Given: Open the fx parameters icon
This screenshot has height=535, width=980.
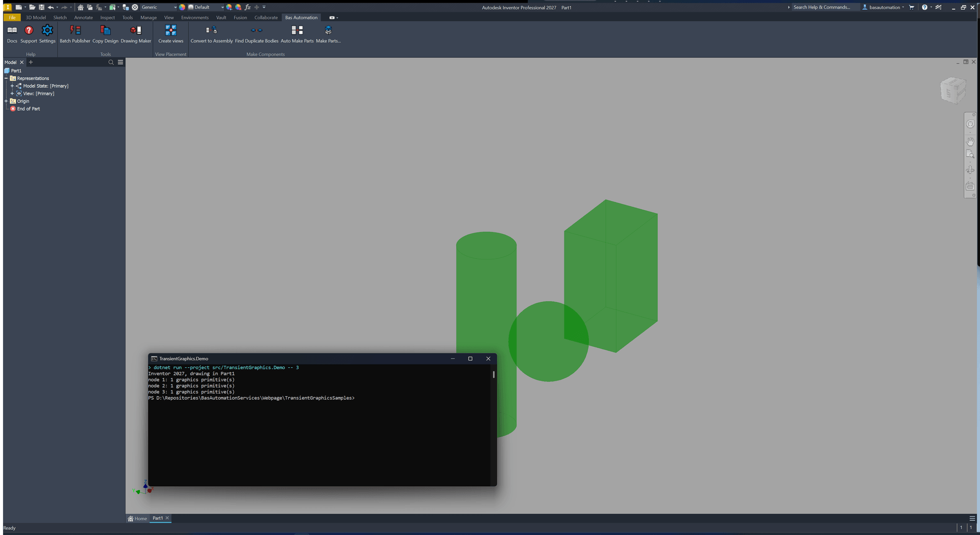Looking at the screenshot, I should [x=248, y=7].
